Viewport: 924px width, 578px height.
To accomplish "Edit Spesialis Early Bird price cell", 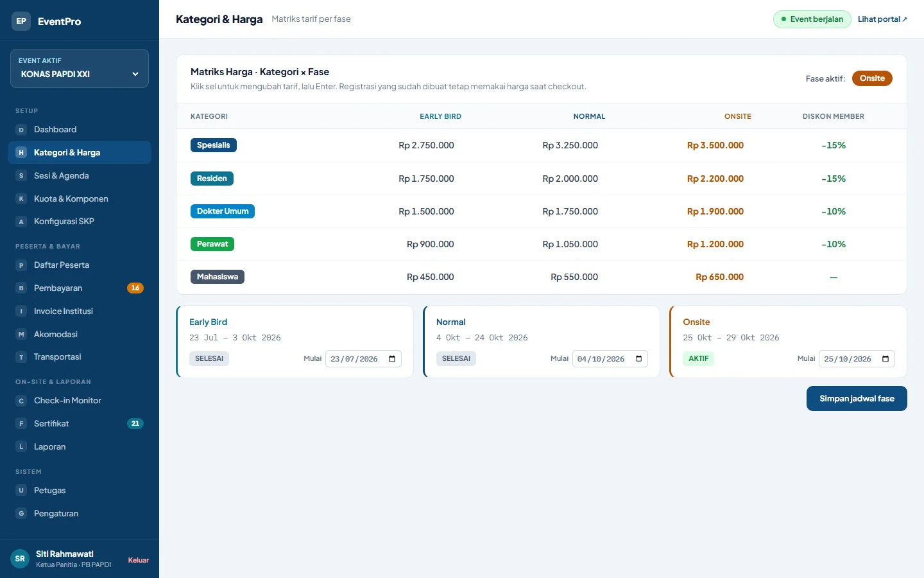I will pos(426,146).
